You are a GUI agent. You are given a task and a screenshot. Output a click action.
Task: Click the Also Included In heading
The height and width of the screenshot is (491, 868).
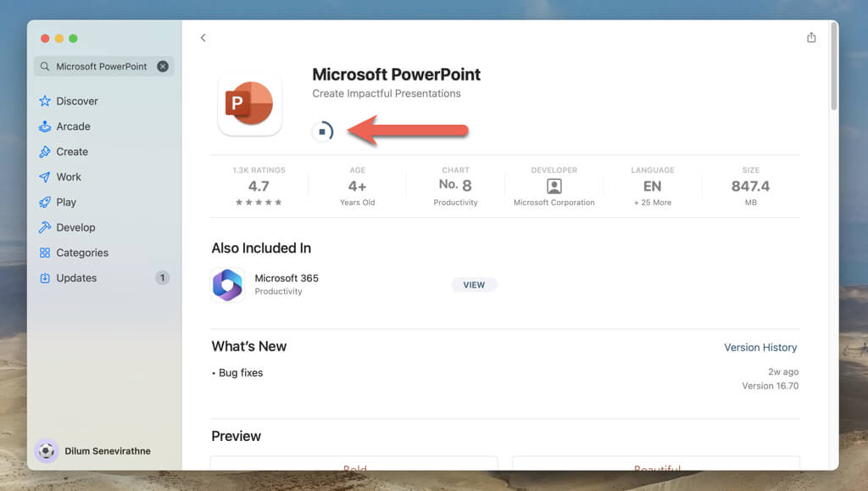pyautogui.click(x=261, y=248)
